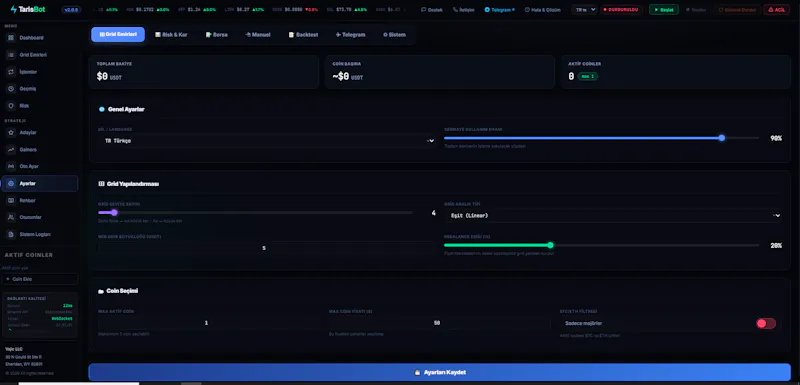Switch to the Telegram settings tab

pyautogui.click(x=351, y=35)
